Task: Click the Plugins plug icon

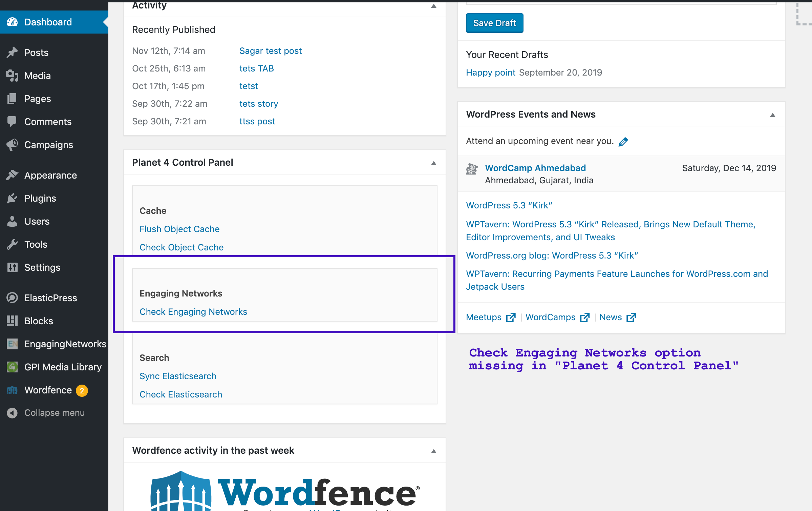Action: pyautogui.click(x=12, y=198)
